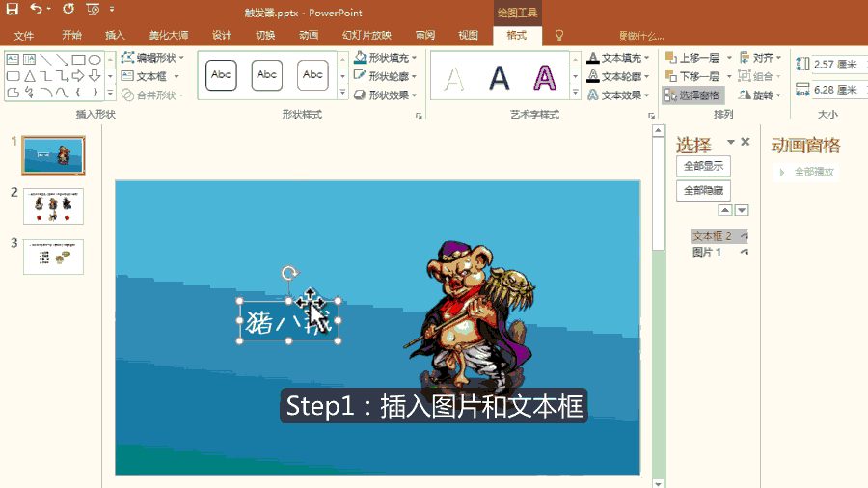Expand the shape styles gallery
Image resolution: width=868 pixels, height=488 pixels.
(x=342, y=93)
